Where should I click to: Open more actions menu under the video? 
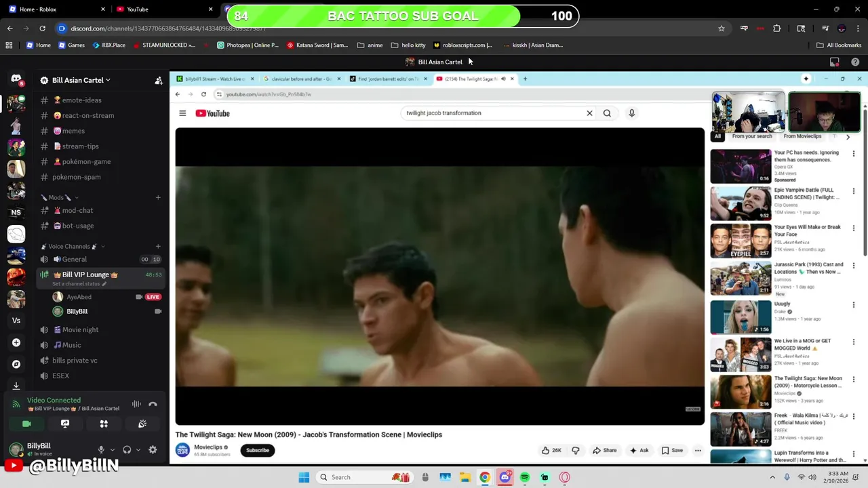coord(698,450)
